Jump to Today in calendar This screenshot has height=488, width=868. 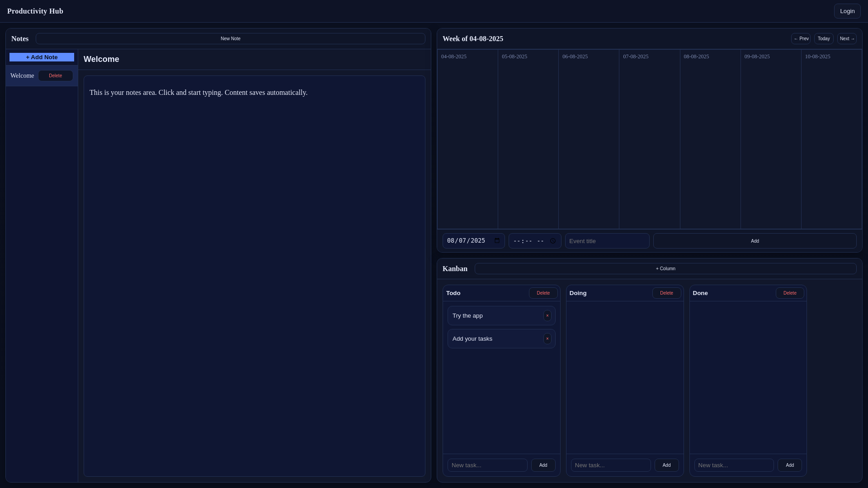click(824, 39)
